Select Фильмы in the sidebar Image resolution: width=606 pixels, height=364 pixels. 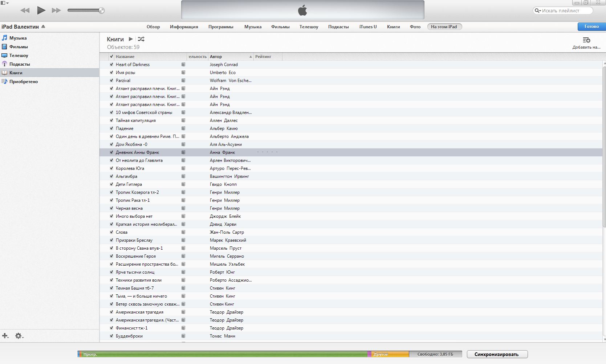pos(49,46)
